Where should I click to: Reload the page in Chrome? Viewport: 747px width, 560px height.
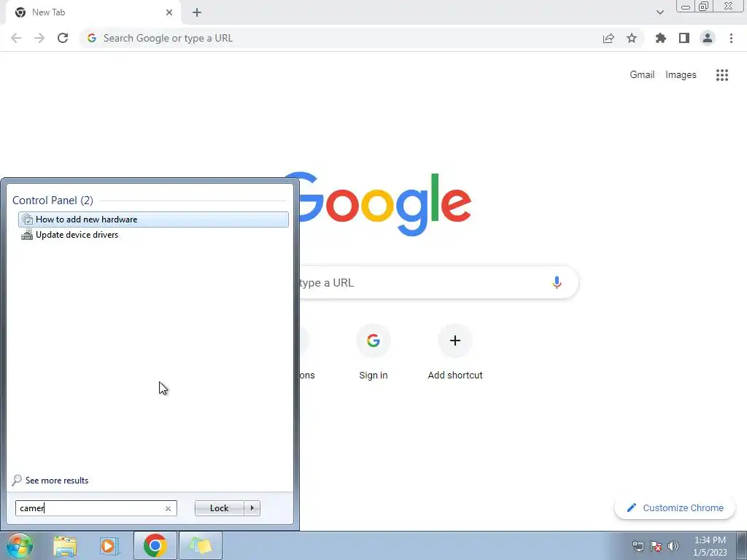click(63, 38)
